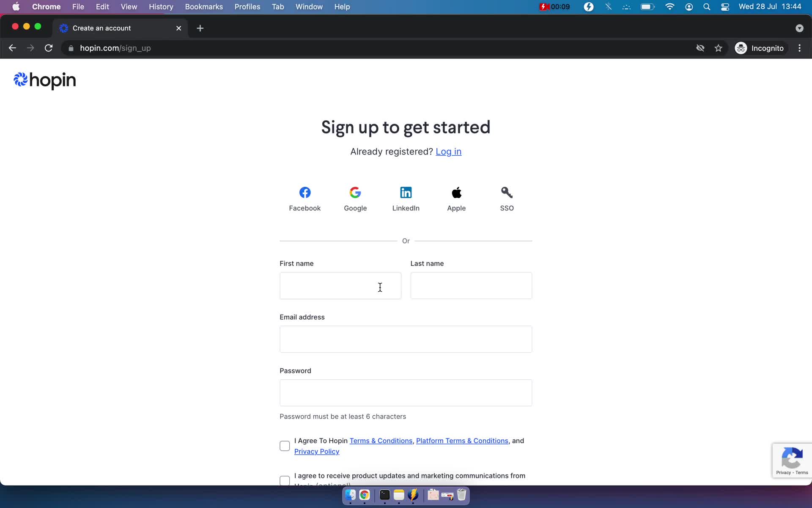
Task: Open Control Center in the menu bar
Action: (x=725, y=7)
